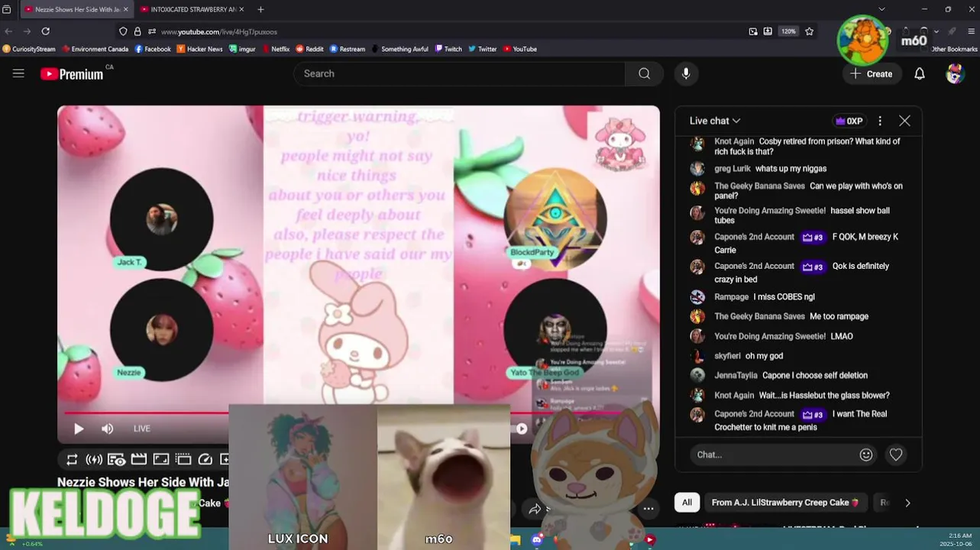980x550 pixels.
Task: Click the Create button
Action: (x=872, y=73)
